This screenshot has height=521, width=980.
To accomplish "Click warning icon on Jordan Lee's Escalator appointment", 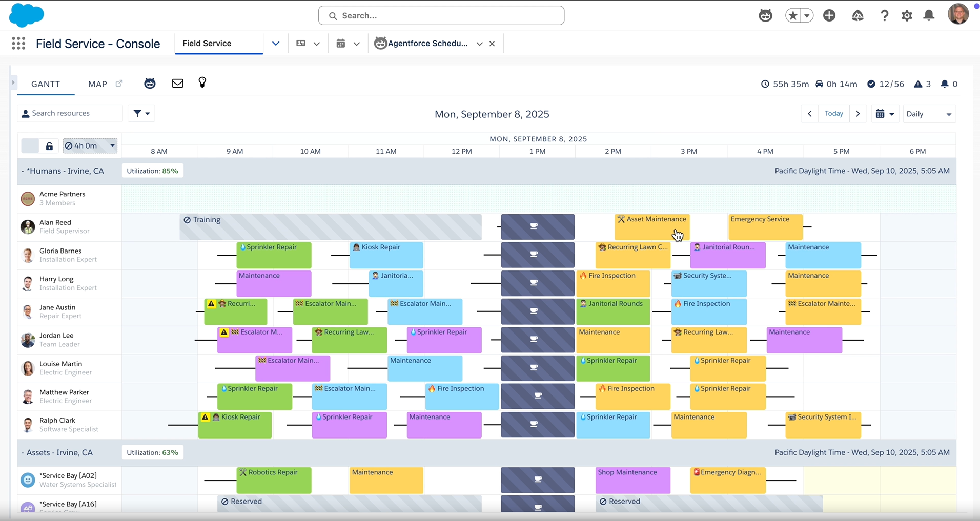I will click(224, 332).
